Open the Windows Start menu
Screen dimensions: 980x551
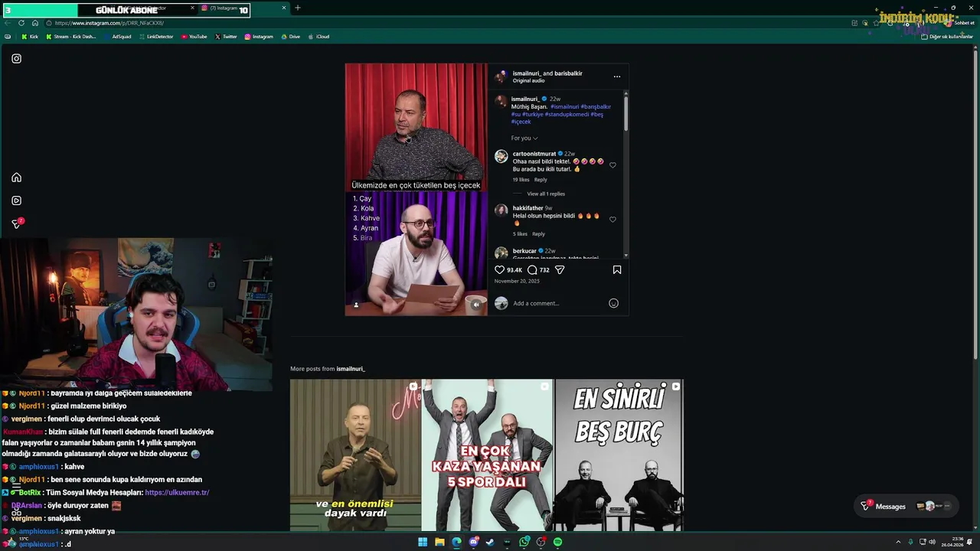click(423, 542)
